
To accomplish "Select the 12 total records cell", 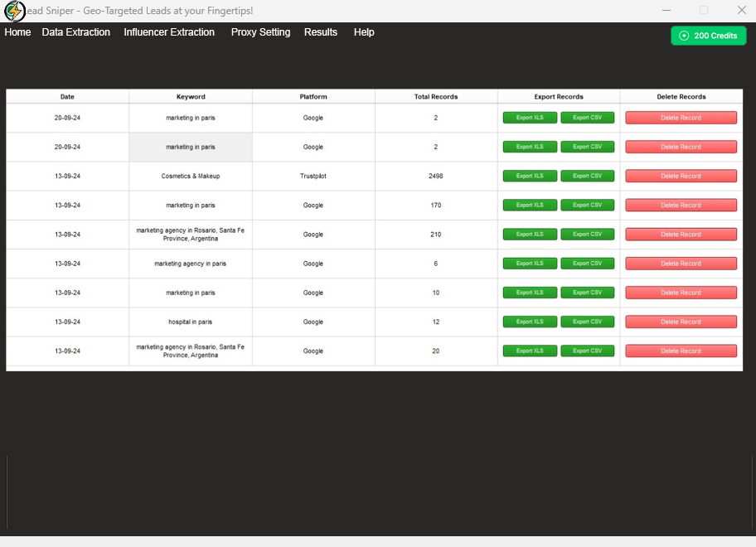I will 436,322.
